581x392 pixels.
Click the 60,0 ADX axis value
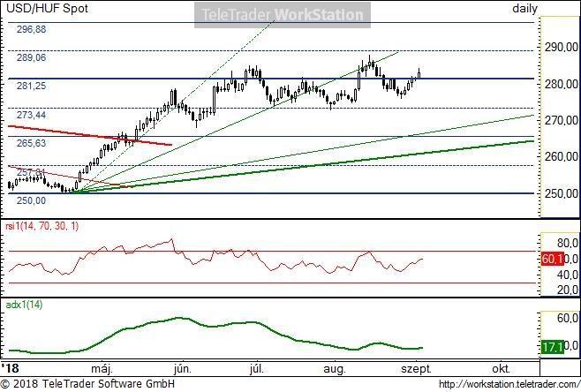tap(568, 318)
